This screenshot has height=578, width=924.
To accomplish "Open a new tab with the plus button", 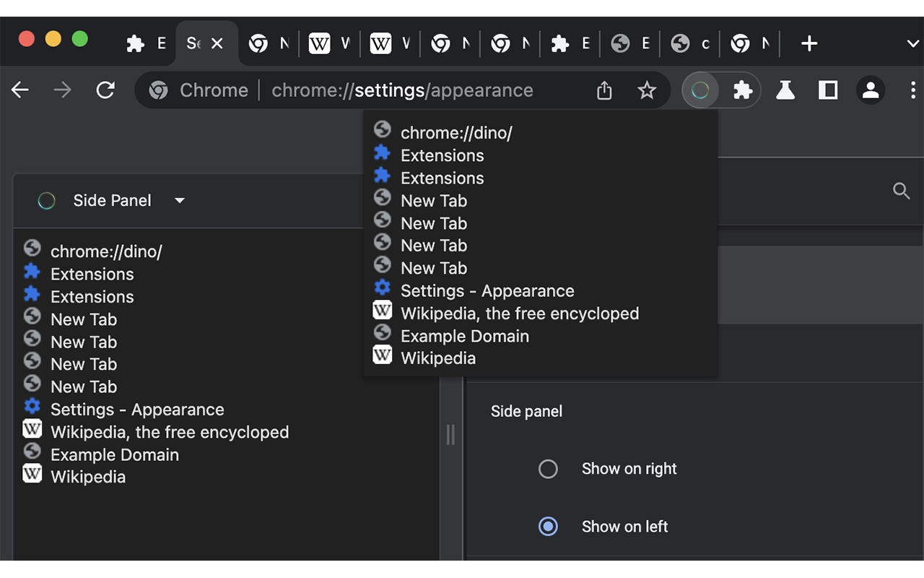I will pos(809,44).
